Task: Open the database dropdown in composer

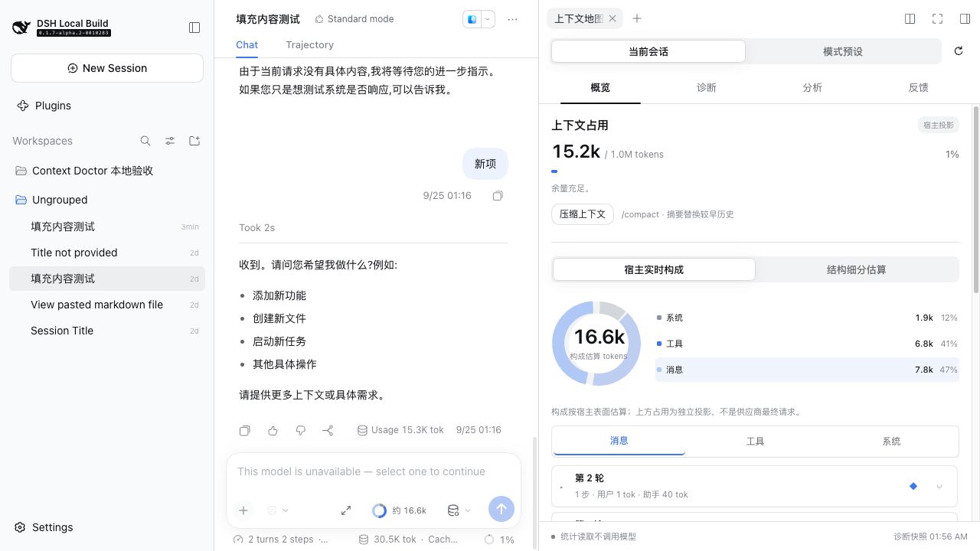Action: pyautogui.click(x=459, y=510)
